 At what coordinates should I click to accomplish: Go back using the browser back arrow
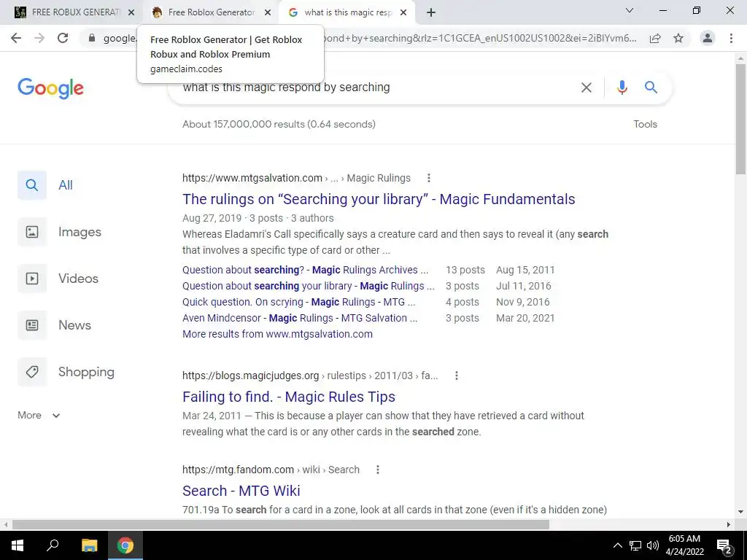[x=16, y=38]
